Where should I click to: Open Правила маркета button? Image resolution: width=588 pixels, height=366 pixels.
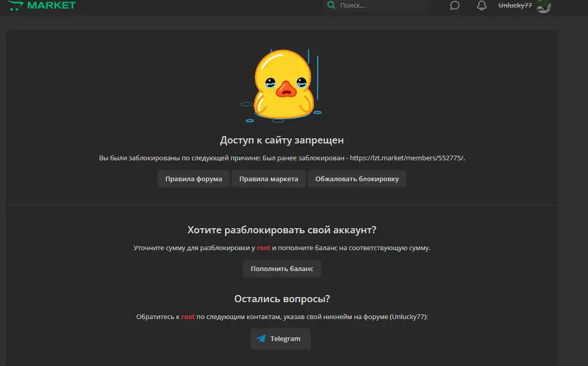[268, 179]
